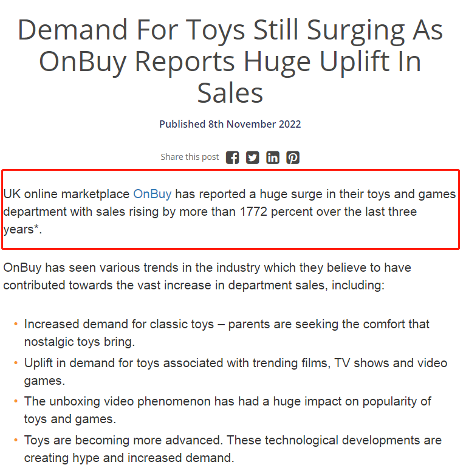Screen dimensions: 466x476
Task: Click the 'Share this post' label
Action: [x=190, y=157]
